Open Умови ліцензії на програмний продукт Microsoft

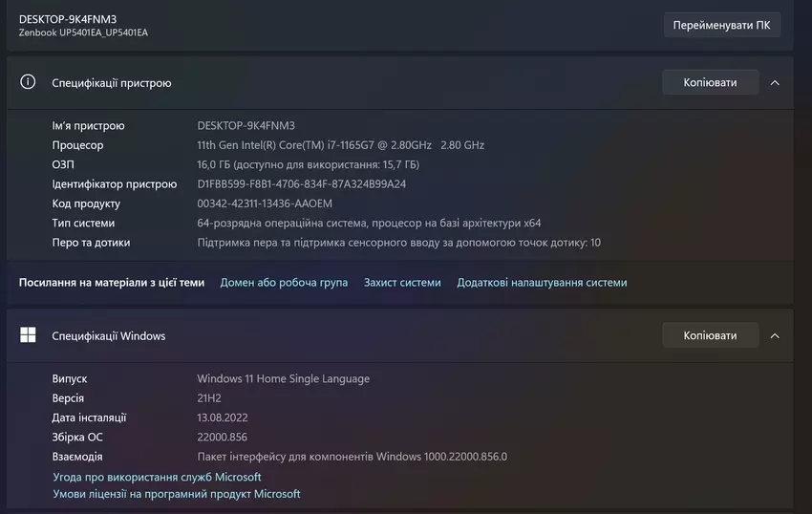pyautogui.click(x=177, y=494)
